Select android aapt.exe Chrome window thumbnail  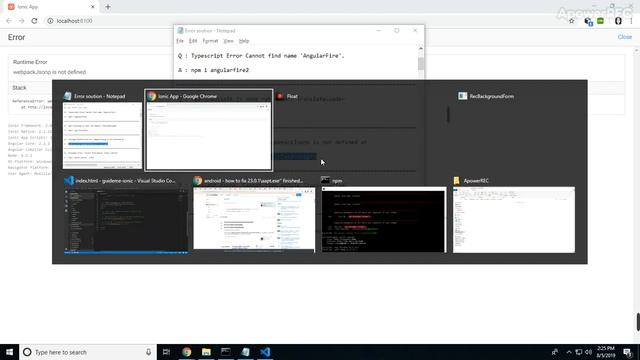pyautogui.click(x=254, y=220)
